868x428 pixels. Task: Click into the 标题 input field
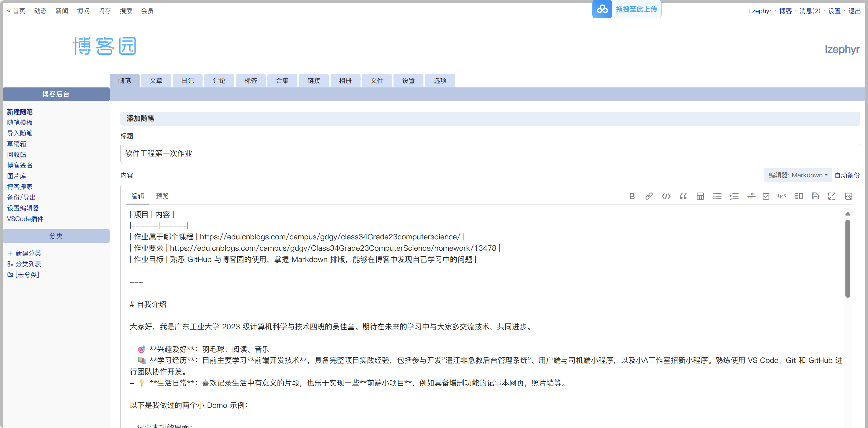[489, 153]
